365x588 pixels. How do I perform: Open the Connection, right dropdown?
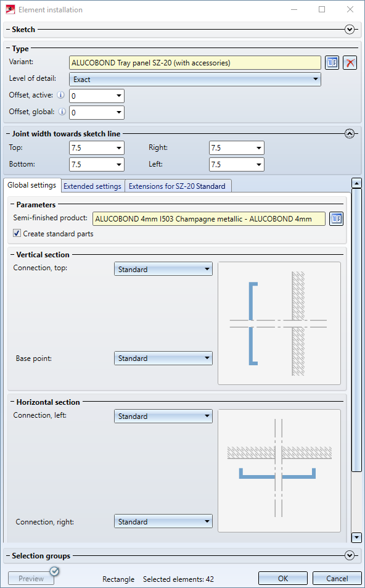(163, 521)
